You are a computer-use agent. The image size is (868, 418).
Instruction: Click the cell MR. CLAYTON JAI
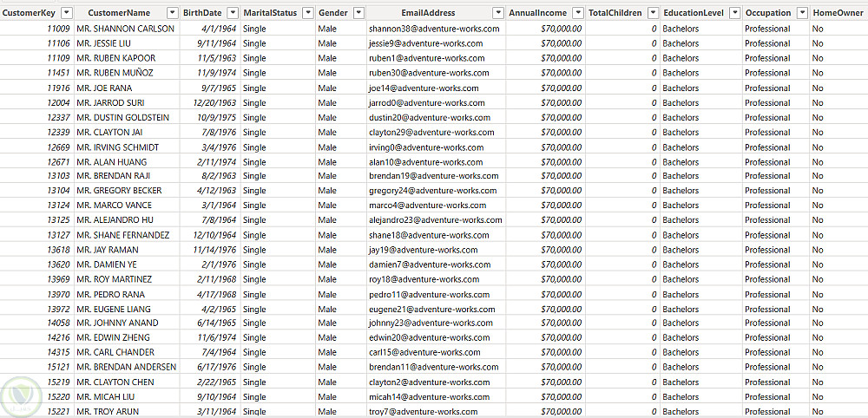coord(128,132)
